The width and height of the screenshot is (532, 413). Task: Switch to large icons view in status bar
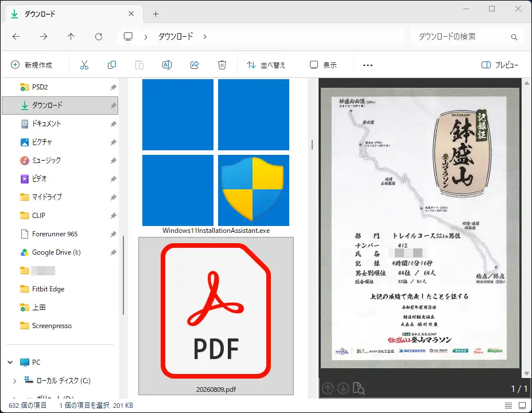[x=522, y=406]
